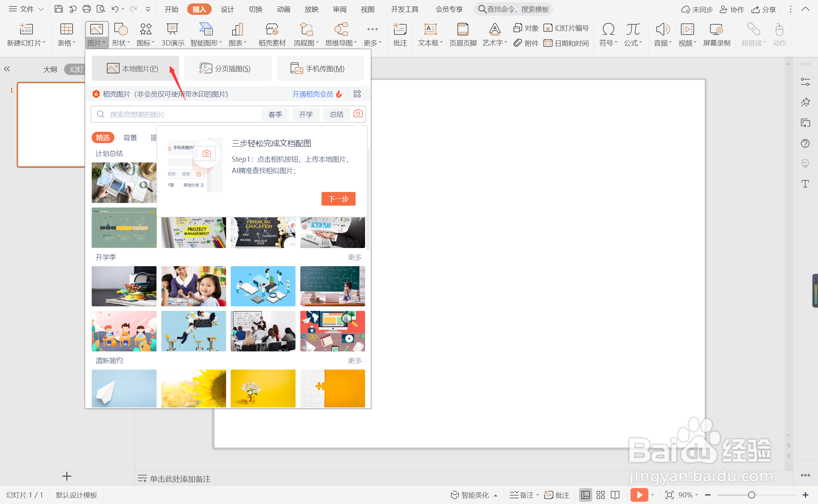This screenshot has width=818, height=504.
Task: Toggle the 备注 notes pane
Action: point(522,495)
